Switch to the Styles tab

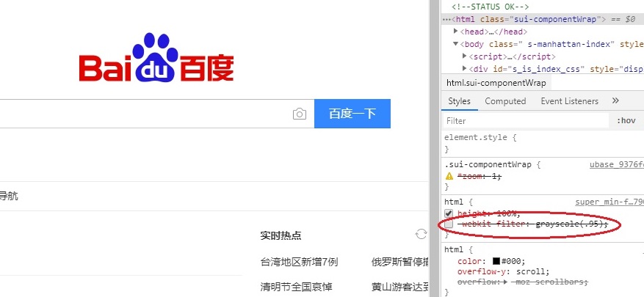pos(459,101)
